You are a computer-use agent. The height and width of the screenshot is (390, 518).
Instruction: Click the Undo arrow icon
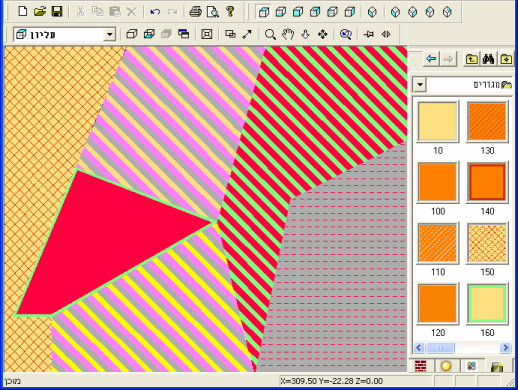155,12
